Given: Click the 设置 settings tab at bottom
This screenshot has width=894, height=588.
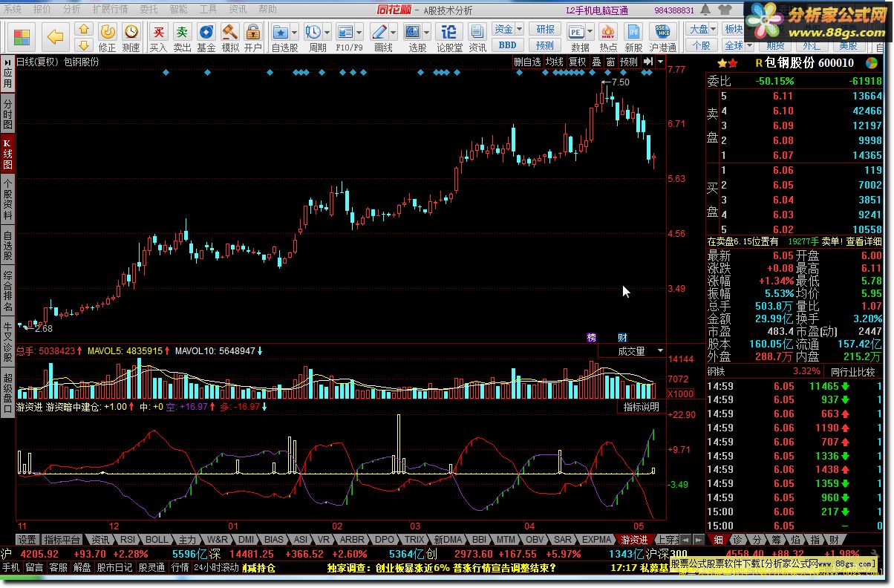Looking at the screenshot, I should tap(27, 540).
